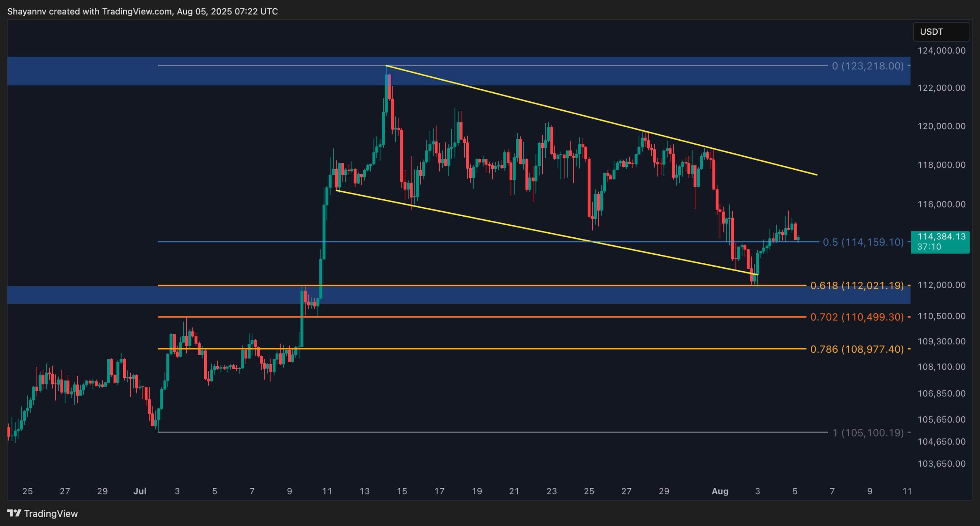Screen dimensions: 980x526
Task: Click the orange 0.702 horizontal line
Action: [495, 317]
